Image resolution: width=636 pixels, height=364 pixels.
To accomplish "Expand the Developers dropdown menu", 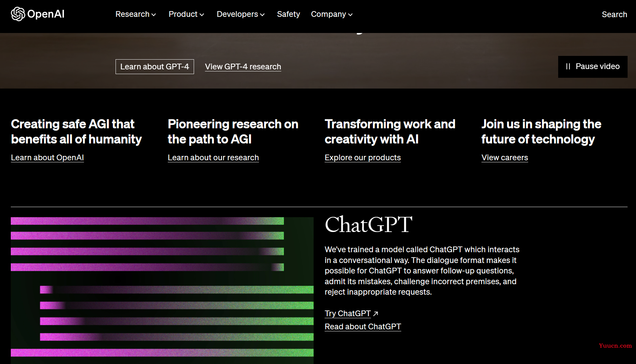I will [x=241, y=14].
